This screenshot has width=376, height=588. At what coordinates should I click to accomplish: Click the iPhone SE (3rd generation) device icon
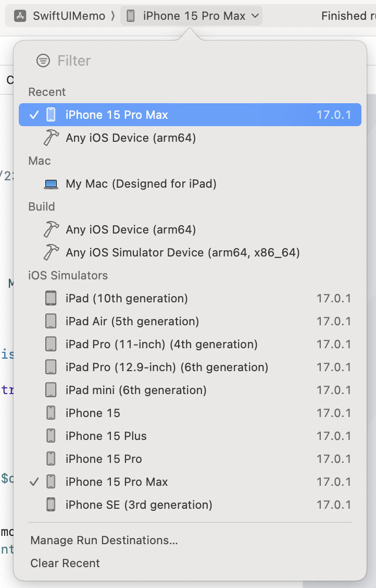pyautogui.click(x=51, y=505)
